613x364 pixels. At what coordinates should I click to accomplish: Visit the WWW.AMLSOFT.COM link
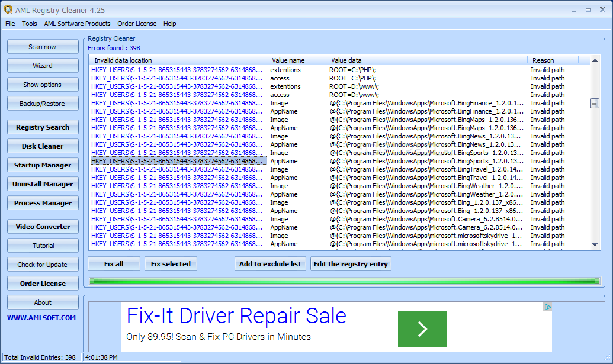[x=41, y=318]
